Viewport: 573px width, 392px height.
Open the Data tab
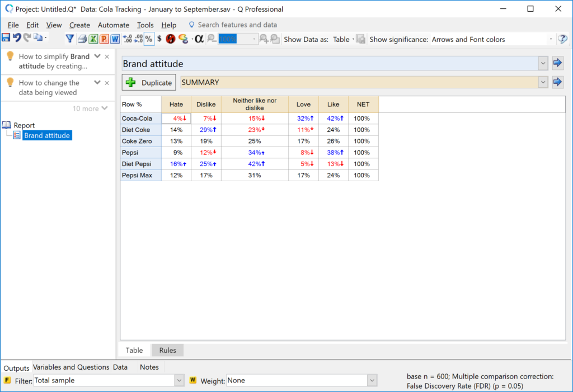click(120, 367)
